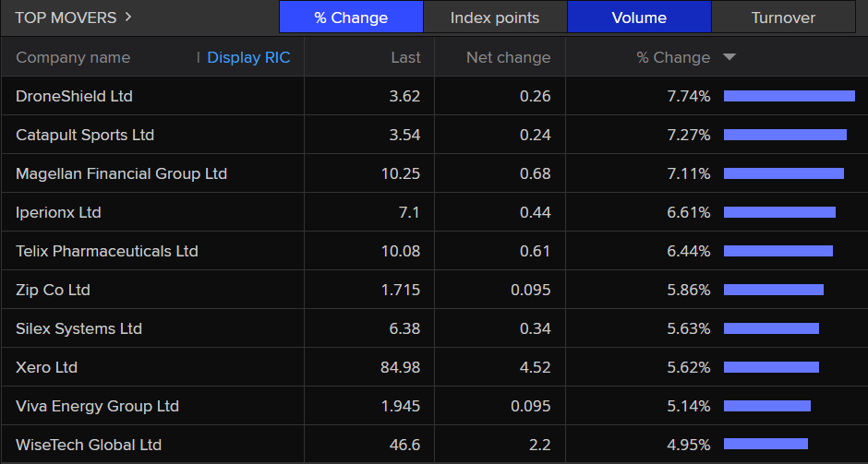Open the Turnover tab

[783, 18]
